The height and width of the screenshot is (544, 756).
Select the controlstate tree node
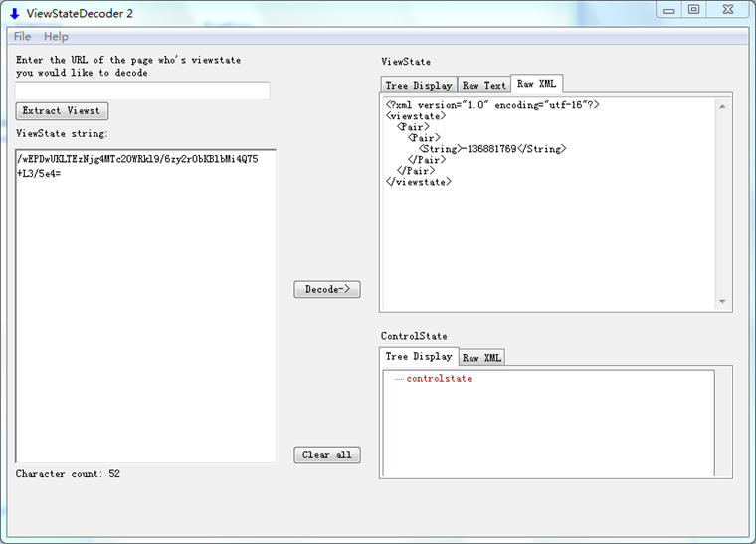point(439,379)
